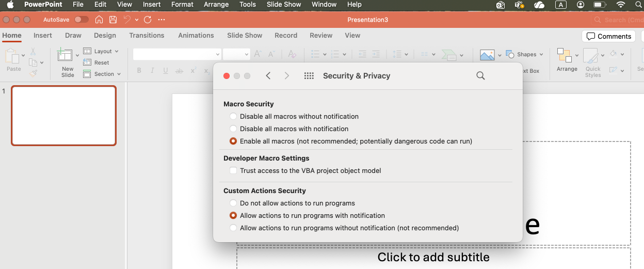Open the Animations ribbon tab

pyautogui.click(x=196, y=36)
